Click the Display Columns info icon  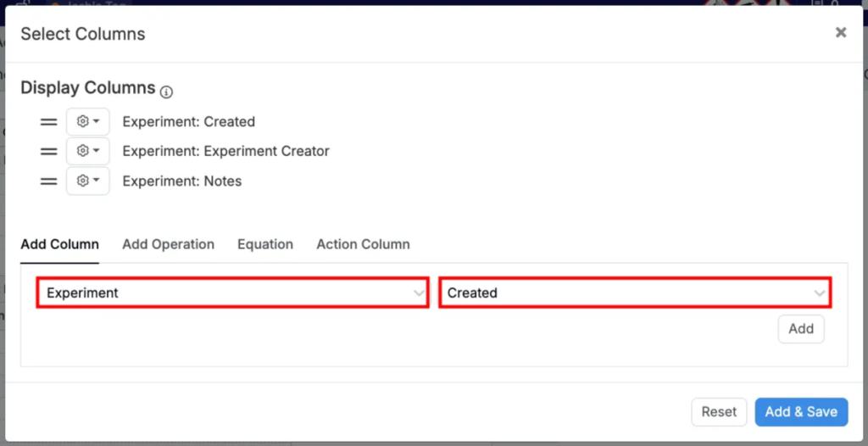(x=166, y=92)
